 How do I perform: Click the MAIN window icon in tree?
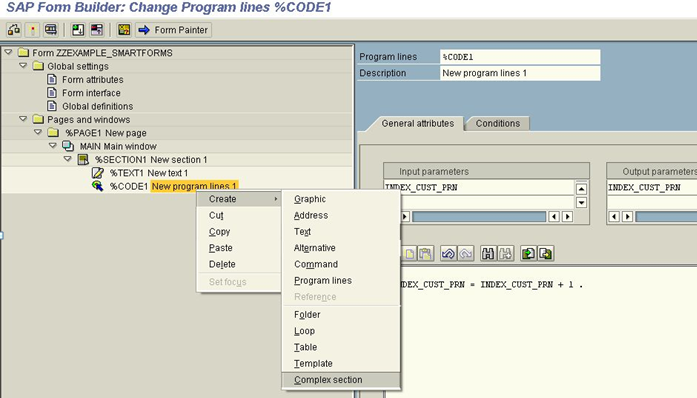[68, 146]
